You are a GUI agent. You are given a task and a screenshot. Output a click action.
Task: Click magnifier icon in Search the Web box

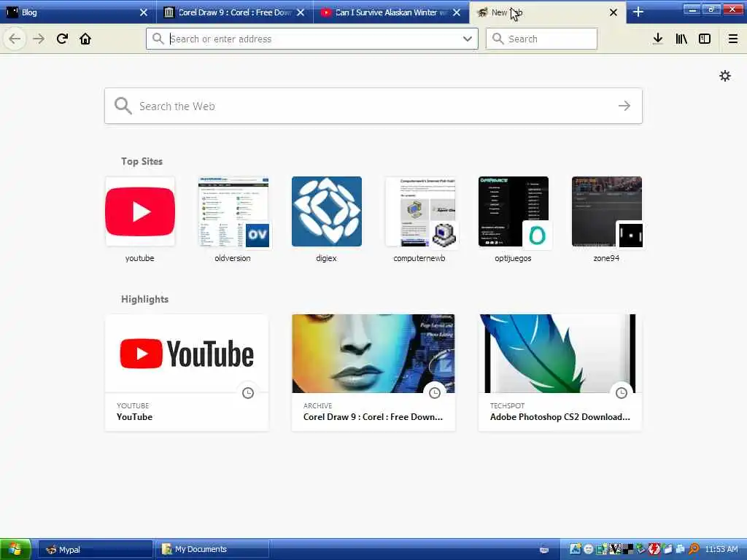tap(123, 106)
